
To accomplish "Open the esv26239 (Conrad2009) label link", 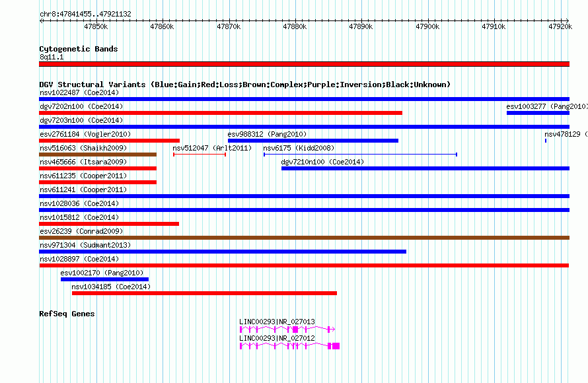I will (81, 231).
